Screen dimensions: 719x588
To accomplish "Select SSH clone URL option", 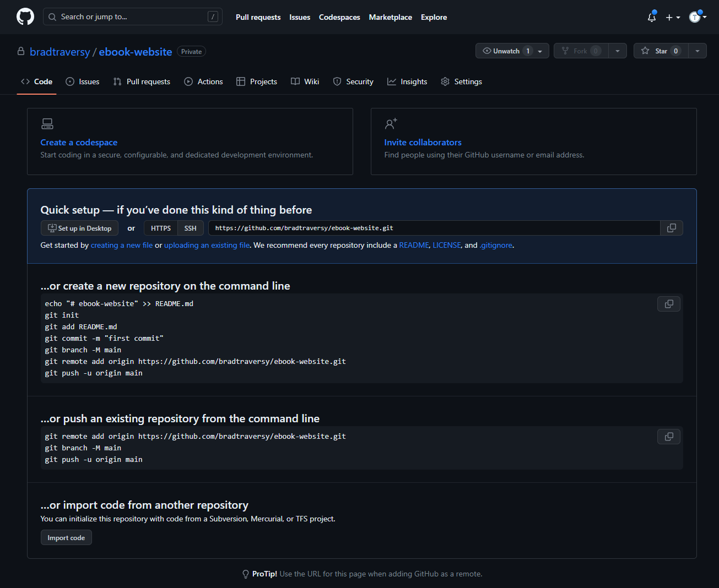I will pyautogui.click(x=191, y=228).
